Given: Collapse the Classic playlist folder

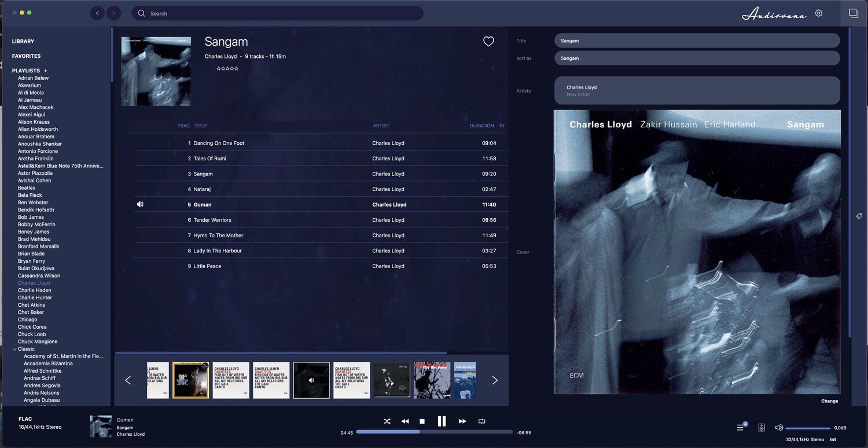Looking at the screenshot, I should click(14, 348).
